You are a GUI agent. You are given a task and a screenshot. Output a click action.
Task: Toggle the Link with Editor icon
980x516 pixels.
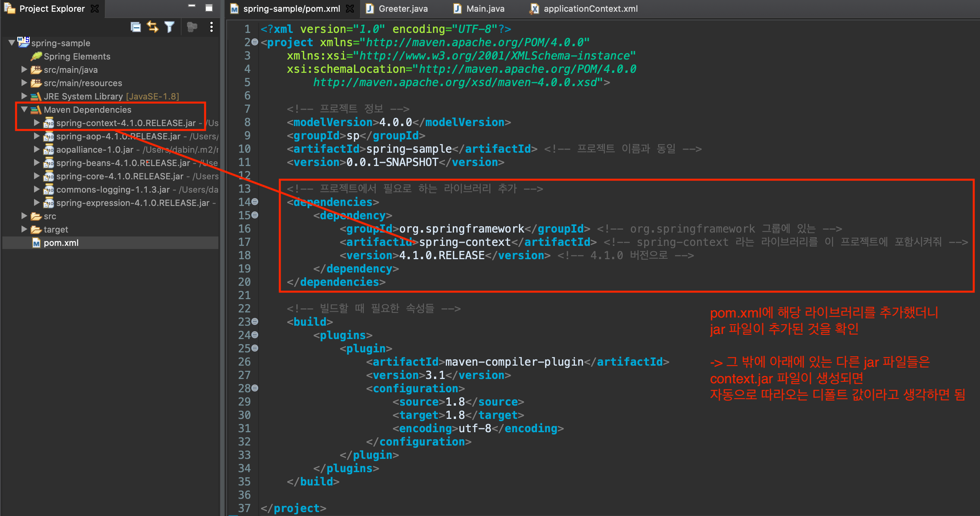(x=153, y=27)
